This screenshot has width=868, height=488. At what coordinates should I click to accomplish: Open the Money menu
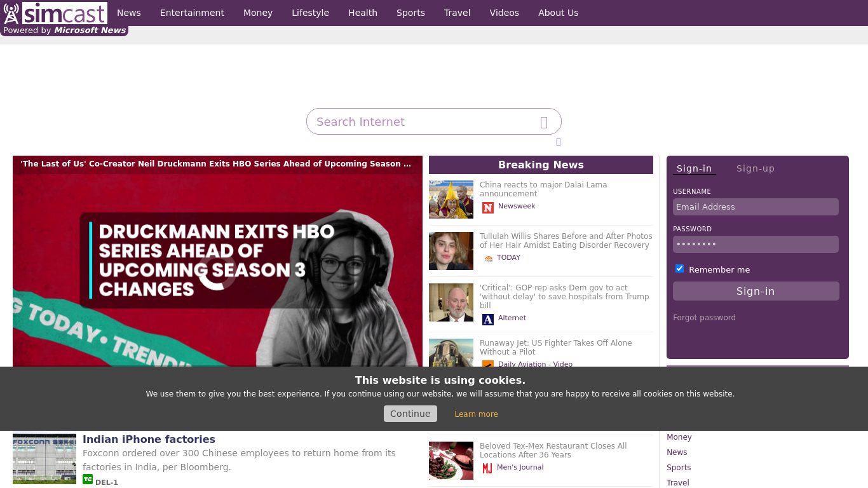[258, 13]
